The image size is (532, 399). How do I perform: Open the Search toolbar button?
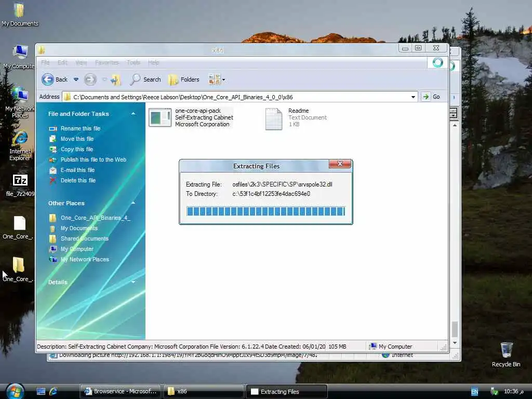145,79
